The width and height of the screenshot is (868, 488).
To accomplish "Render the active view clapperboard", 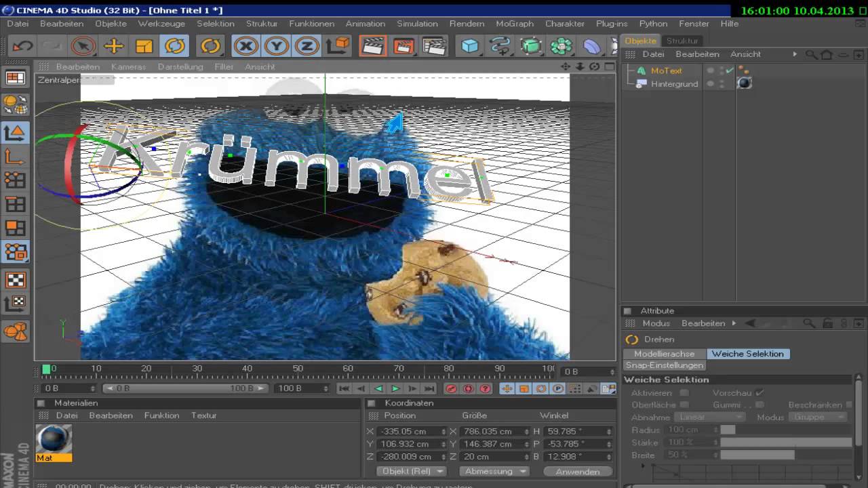I will click(x=372, y=46).
